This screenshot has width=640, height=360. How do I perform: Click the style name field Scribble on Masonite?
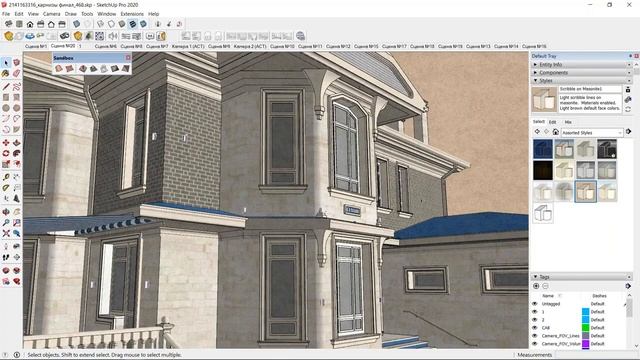point(590,89)
